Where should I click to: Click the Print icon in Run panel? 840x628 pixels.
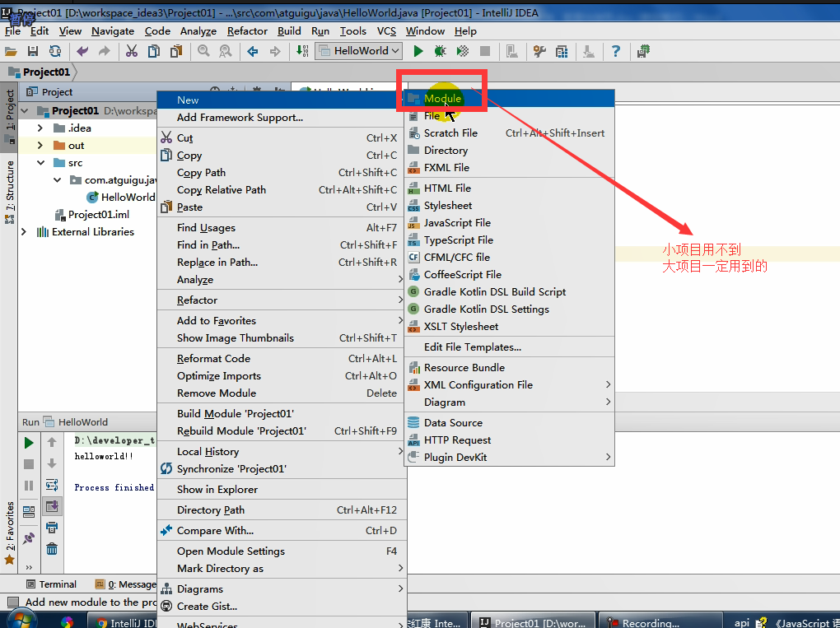tap(51, 528)
